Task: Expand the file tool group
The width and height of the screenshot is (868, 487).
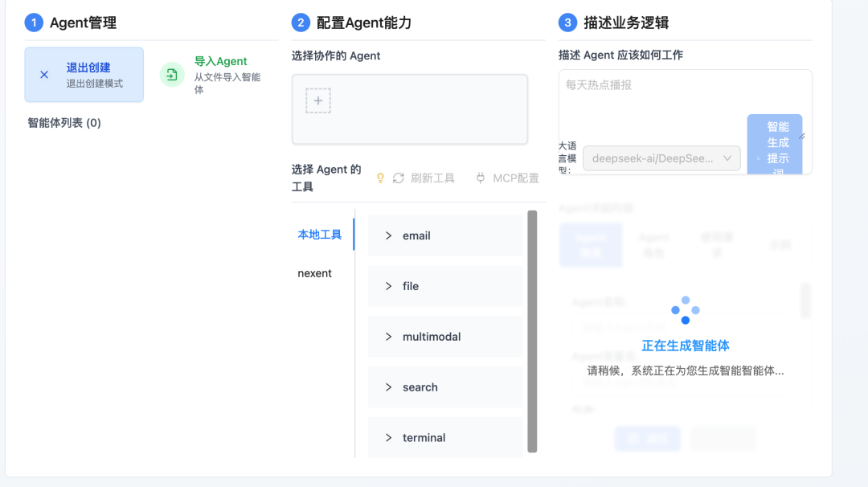Action: (445, 286)
